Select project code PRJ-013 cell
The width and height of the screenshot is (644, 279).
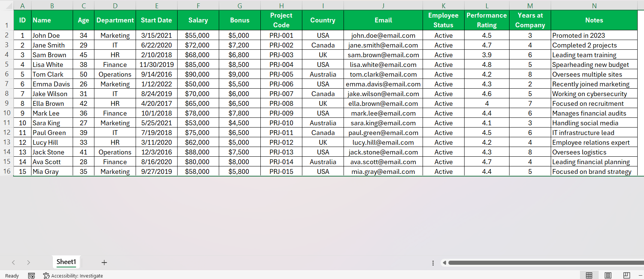point(281,152)
